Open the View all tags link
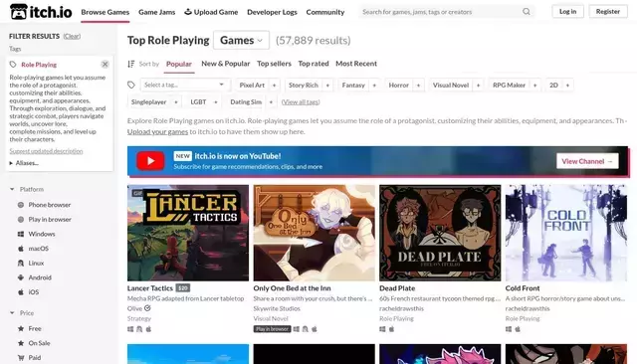The width and height of the screenshot is (637, 364). [301, 102]
